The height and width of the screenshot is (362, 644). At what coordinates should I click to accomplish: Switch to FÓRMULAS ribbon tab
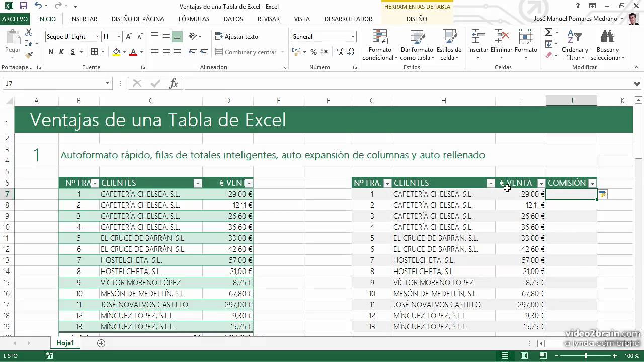coord(194,19)
